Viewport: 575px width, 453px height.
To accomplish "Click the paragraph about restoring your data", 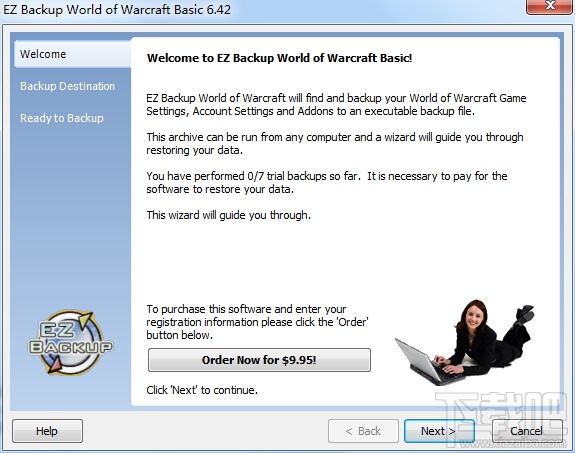I will coord(335,143).
